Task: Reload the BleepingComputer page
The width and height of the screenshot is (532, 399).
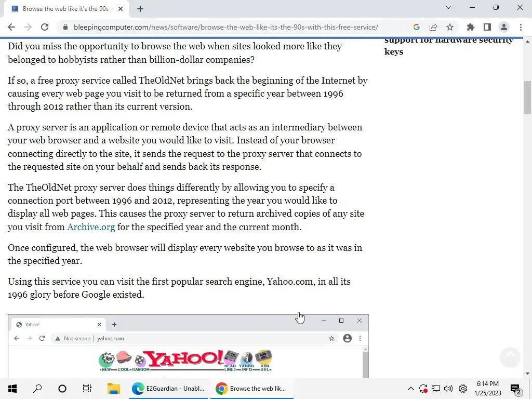Action: tap(45, 27)
